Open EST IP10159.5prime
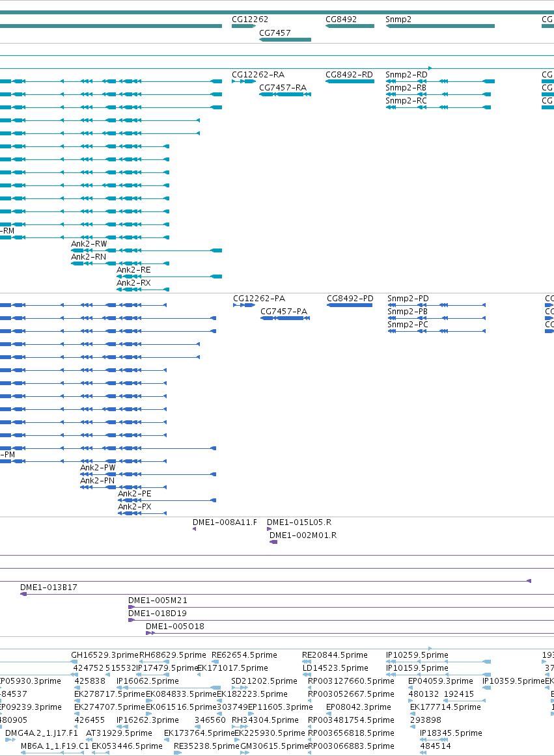Image resolution: width=554 pixels, height=756 pixels. tap(417, 668)
